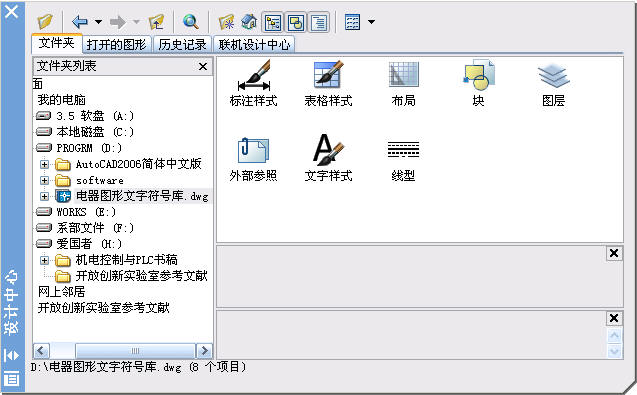This screenshot has height=395, width=637.
Task: Click the Search magnifier toolbar icon
Action: point(191,22)
